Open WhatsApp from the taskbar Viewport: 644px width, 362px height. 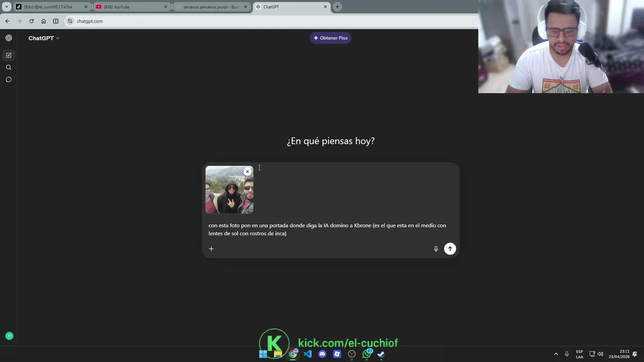(x=367, y=354)
